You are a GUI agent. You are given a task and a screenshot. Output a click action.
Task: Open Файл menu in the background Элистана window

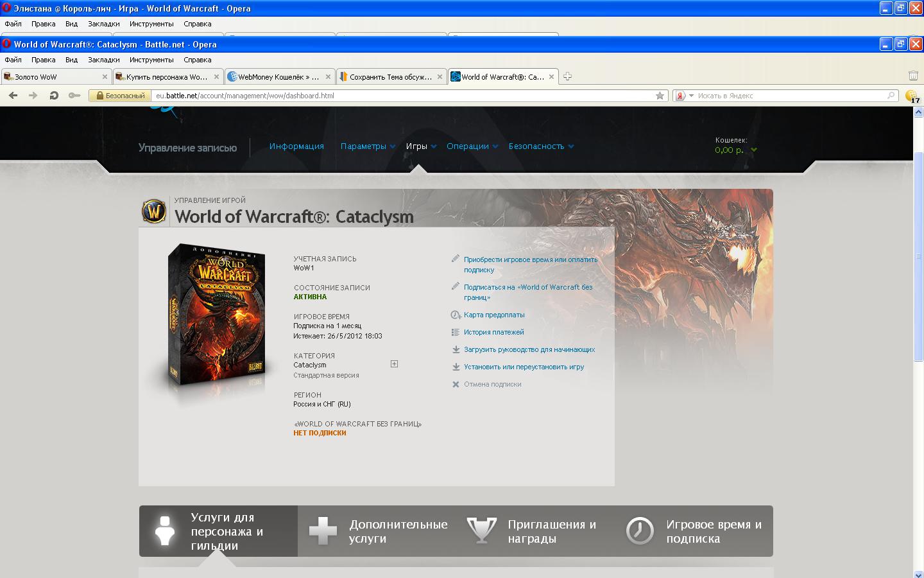tap(13, 24)
